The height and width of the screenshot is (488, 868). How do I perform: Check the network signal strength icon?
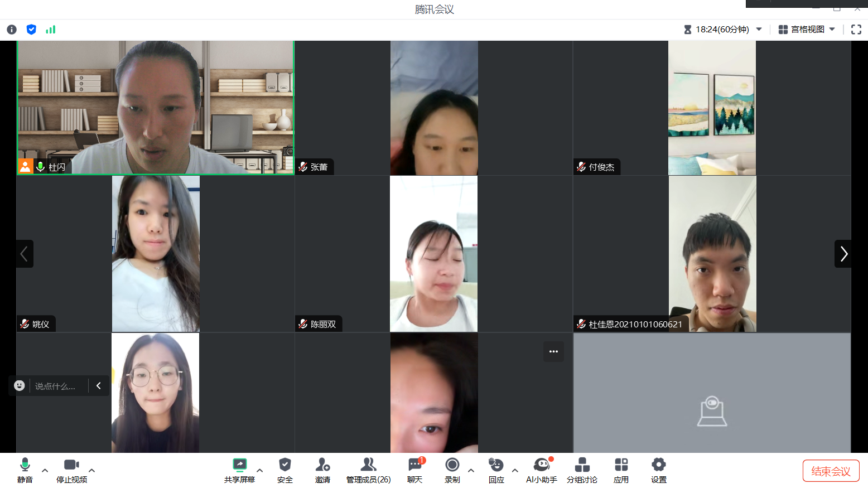[x=51, y=30]
